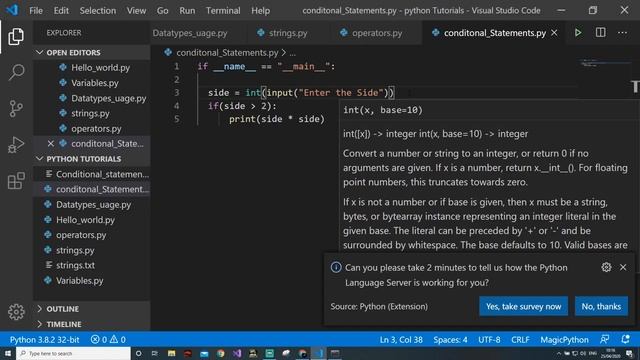Dismiss the survey notification with X
Viewport: 640px width, 360px height.
(x=623, y=267)
